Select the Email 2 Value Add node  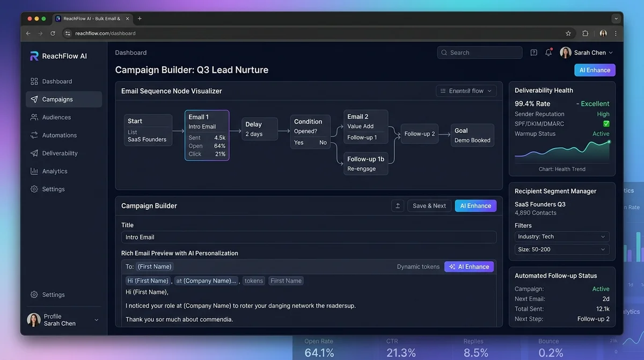[366, 127]
